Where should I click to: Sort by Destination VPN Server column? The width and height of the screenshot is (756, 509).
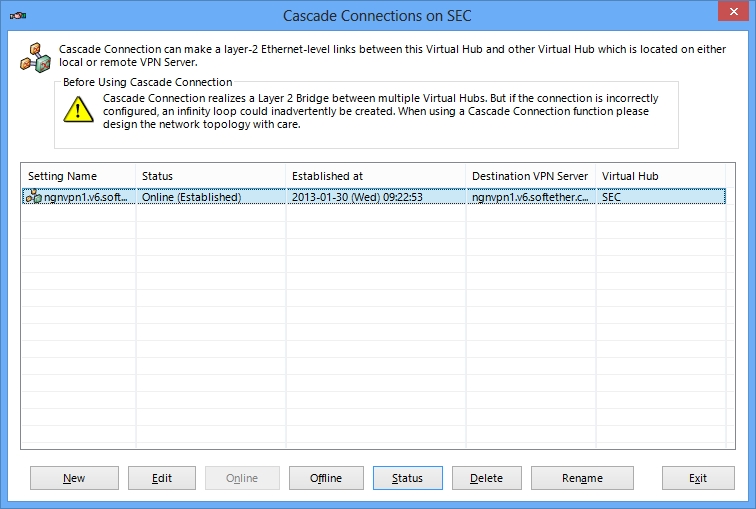[x=531, y=176]
